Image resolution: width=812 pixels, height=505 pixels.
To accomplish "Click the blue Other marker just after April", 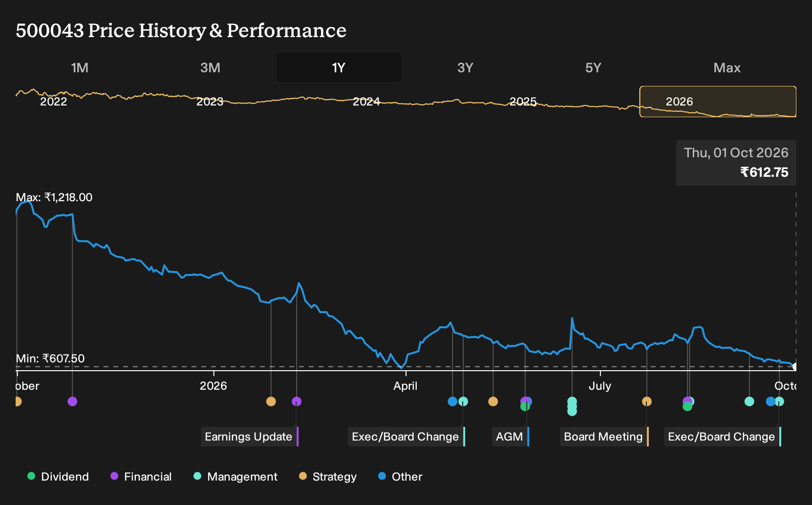I will (x=452, y=401).
